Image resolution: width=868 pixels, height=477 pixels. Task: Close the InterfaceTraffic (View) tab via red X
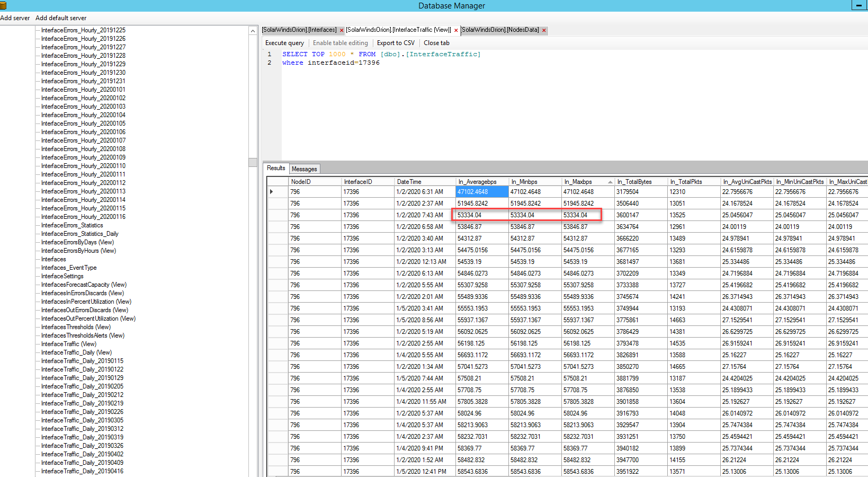[x=456, y=30]
